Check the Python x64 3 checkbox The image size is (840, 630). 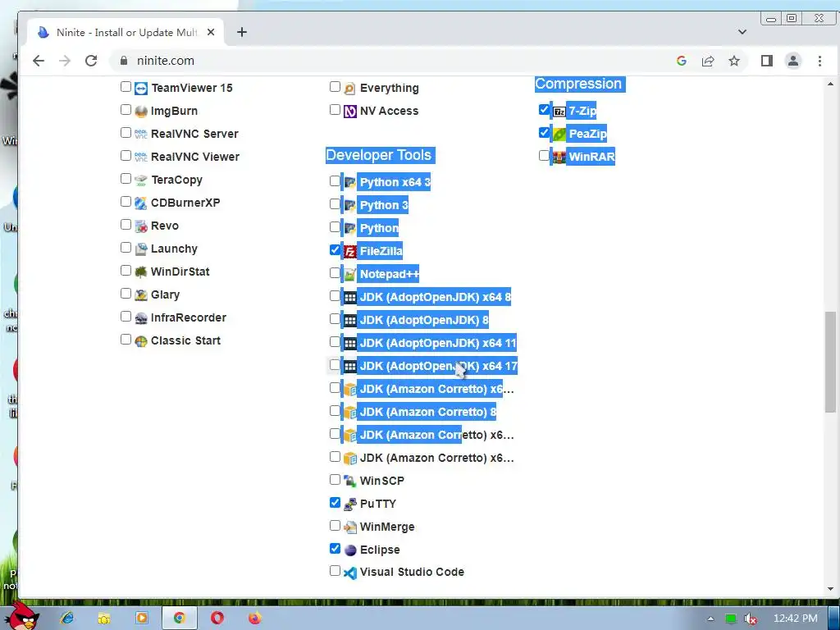(335, 180)
